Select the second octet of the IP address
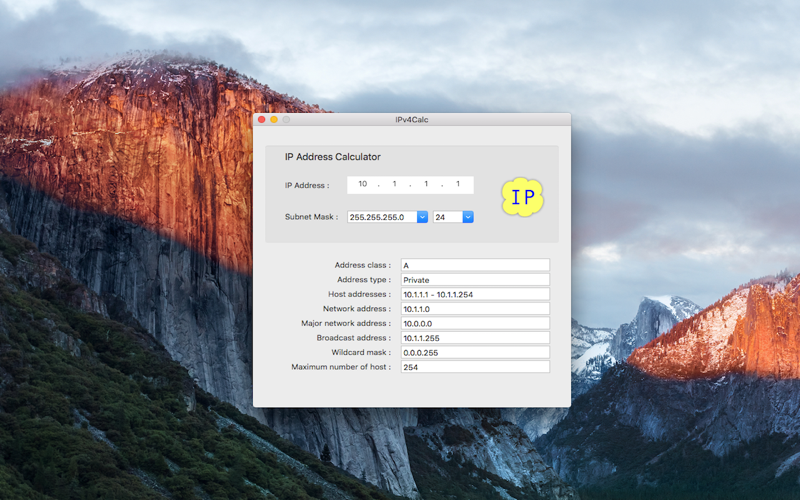The height and width of the screenshot is (500, 800). [x=394, y=184]
